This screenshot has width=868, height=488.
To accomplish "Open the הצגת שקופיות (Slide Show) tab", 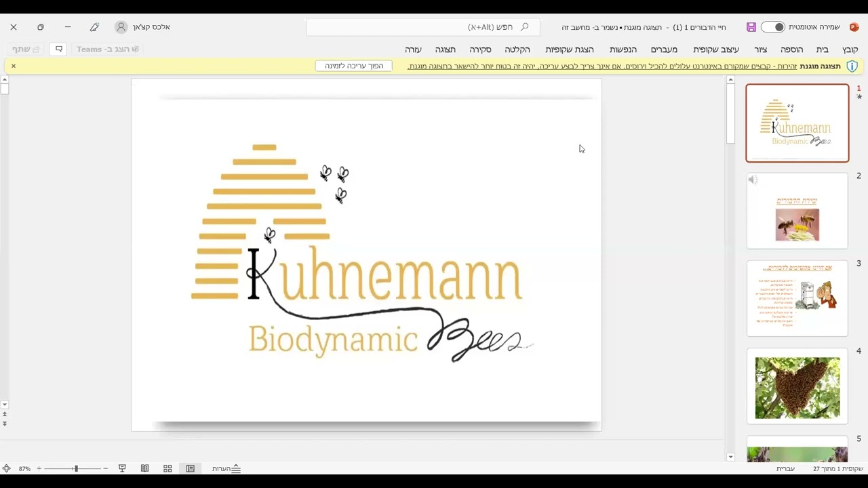I will click(x=570, y=49).
